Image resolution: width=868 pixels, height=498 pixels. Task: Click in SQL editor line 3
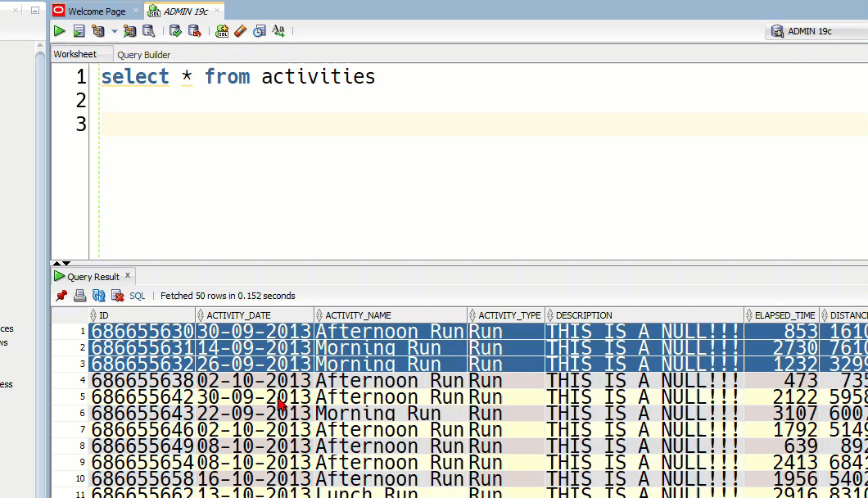[409, 124]
